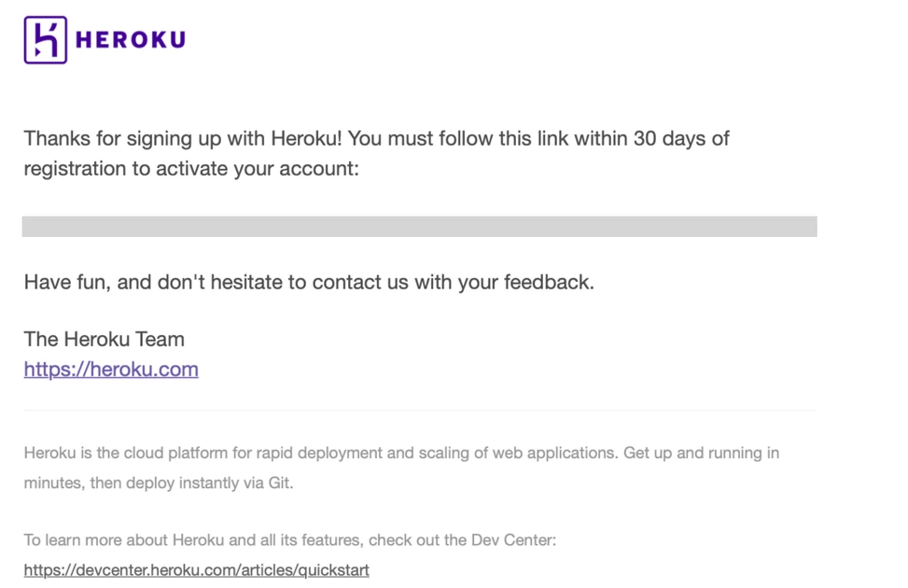This screenshot has width=908, height=588.
Task: Click the "Have fun, and don't hesitate" sentence
Action: (309, 282)
